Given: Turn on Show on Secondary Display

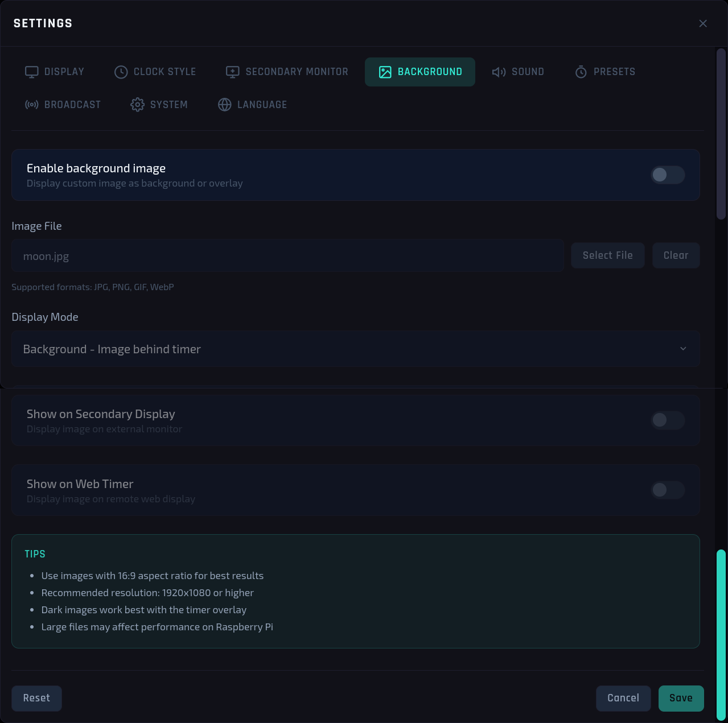Looking at the screenshot, I should [x=668, y=420].
